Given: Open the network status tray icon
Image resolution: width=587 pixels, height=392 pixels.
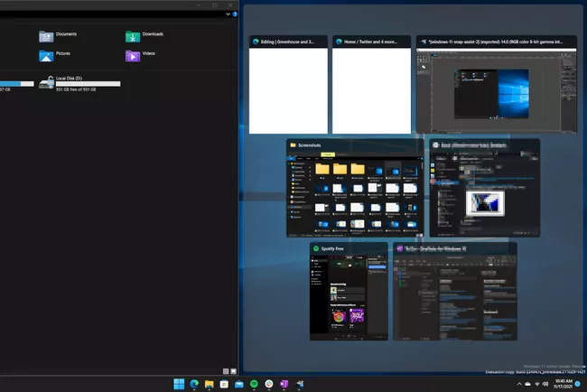Looking at the screenshot, I should 537,384.
